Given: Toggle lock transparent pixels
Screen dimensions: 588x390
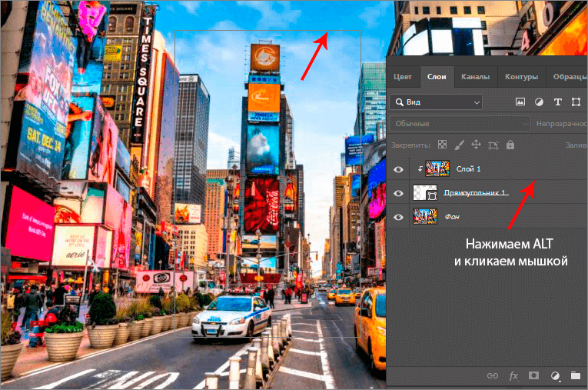Looking at the screenshot, I should click(442, 144).
